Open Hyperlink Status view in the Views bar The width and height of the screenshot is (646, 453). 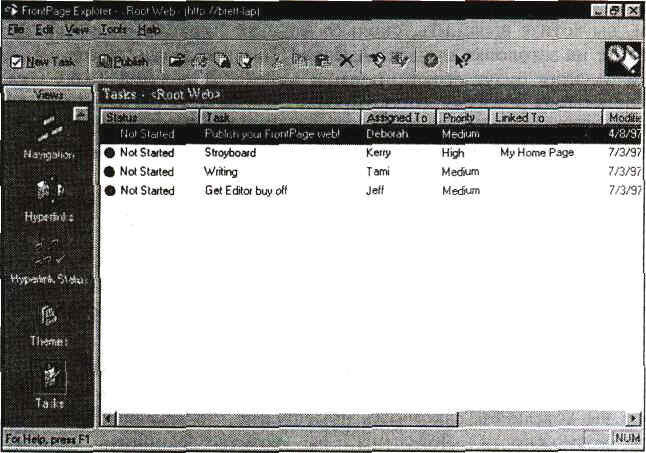pos(49,262)
